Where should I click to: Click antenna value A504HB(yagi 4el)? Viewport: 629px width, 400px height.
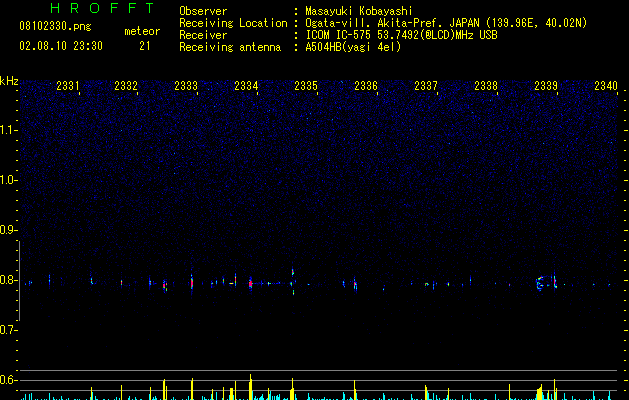point(353,47)
